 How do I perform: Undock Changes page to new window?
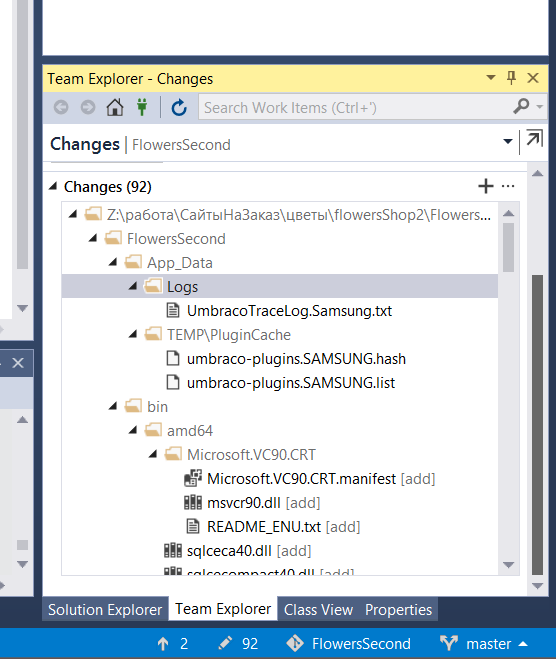click(x=534, y=138)
